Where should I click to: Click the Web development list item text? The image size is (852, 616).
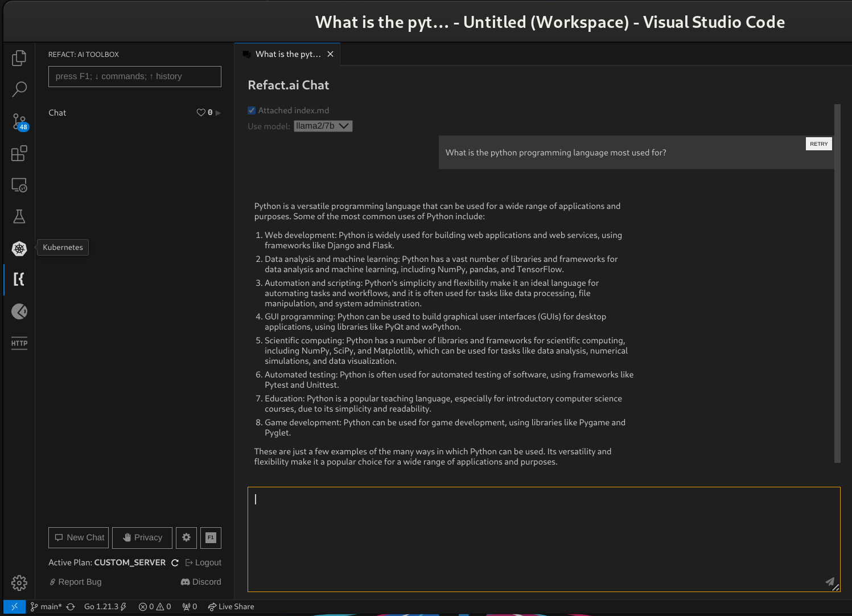(443, 240)
